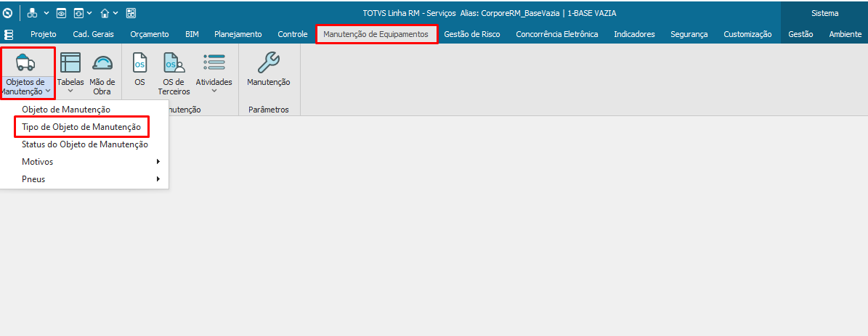Click the Sistema header label
The height and width of the screenshot is (336, 868).
[825, 13]
